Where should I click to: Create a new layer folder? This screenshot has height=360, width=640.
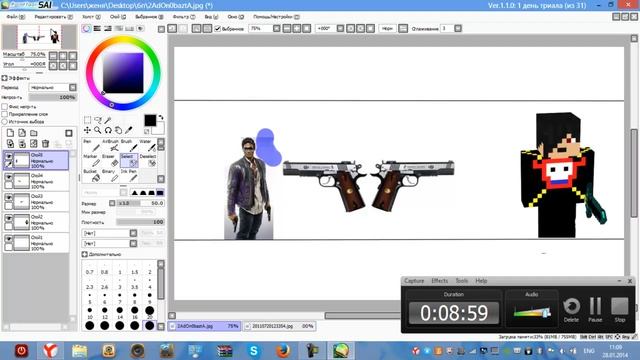pos(34,133)
